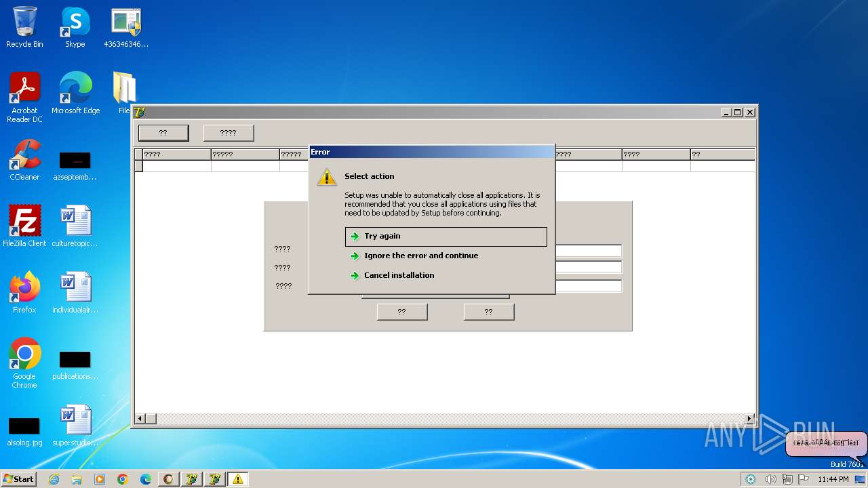Select the alsolog.jpg desktop file
Viewport: 868px width, 488px height.
(x=24, y=432)
